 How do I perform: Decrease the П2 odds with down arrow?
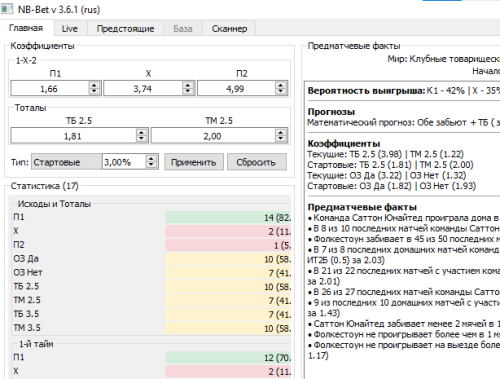[281, 92]
